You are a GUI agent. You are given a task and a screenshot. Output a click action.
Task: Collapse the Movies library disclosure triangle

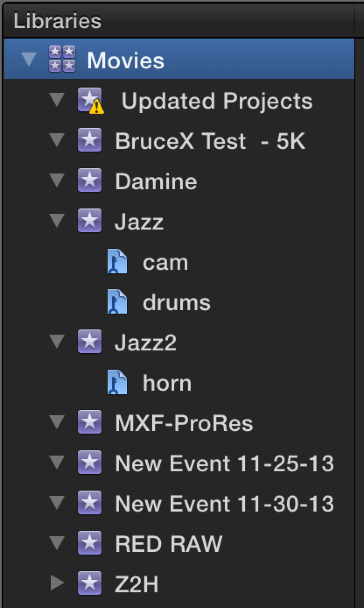tap(29, 60)
